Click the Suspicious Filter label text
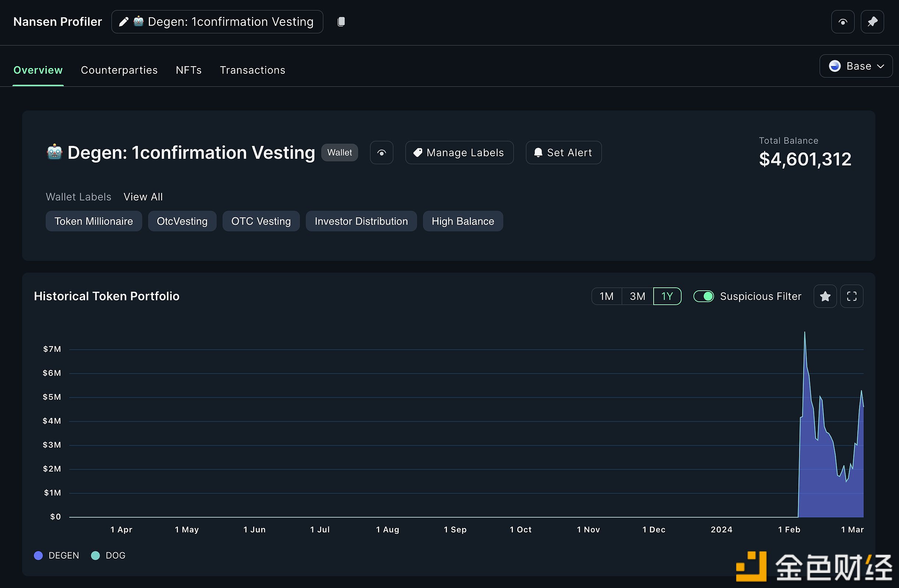The height and width of the screenshot is (588, 899). pos(760,296)
